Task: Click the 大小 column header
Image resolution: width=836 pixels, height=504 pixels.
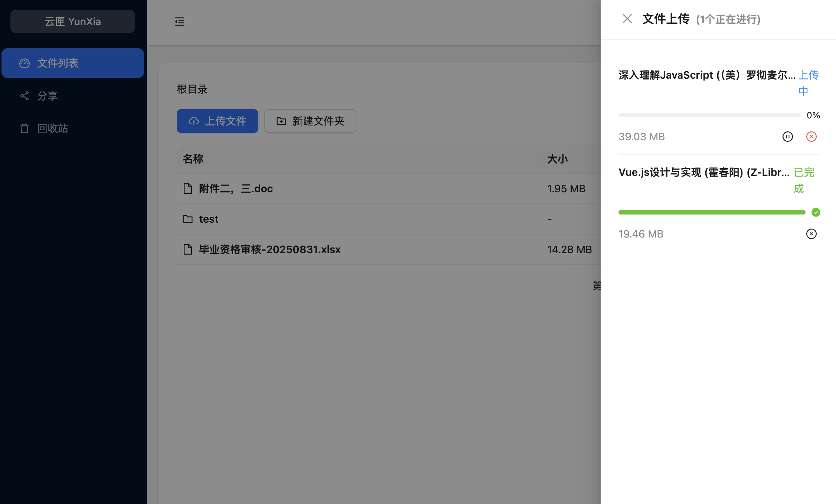Action: tap(557, 159)
